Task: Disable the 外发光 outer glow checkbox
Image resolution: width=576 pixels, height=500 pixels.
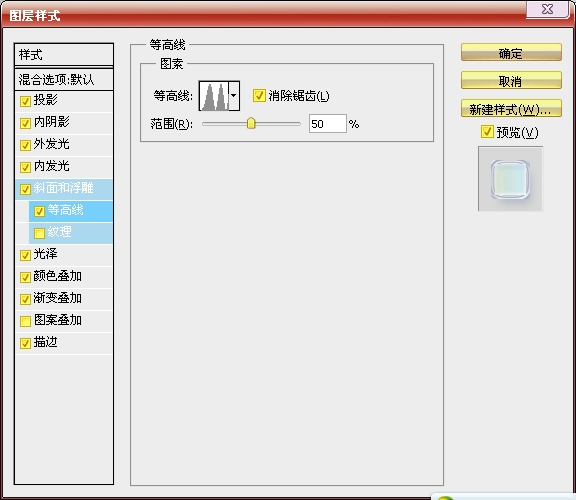Action: pos(25,145)
